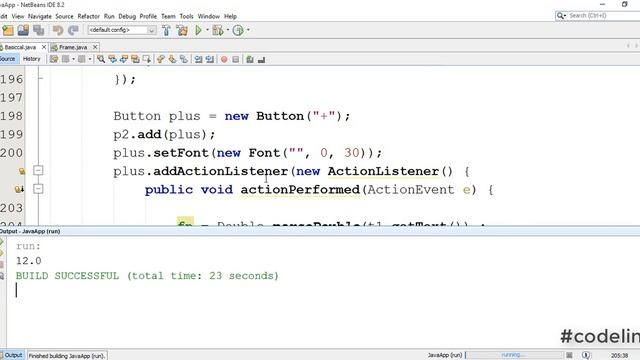640x360 pixels.
Task: Start Macro Recording with red circle icon
Action: tap(224, 60)
